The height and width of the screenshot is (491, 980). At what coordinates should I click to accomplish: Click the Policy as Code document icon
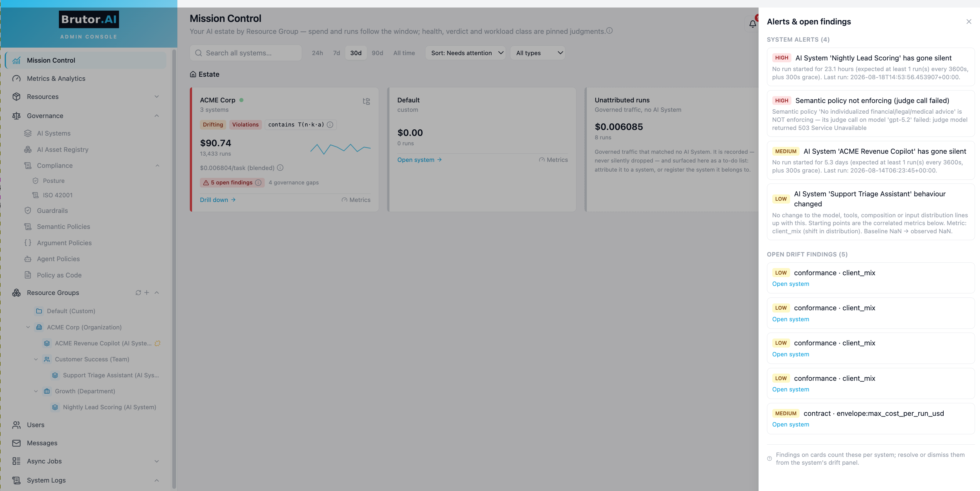pos(28,275)
